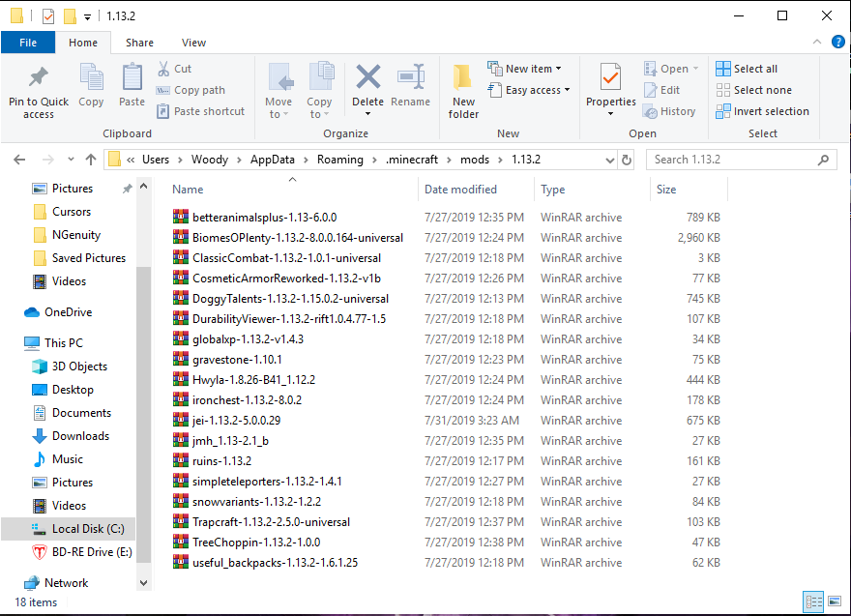Click the navigation pane scroll up arrow
851x616 pixels.
[x=143, y=187]
